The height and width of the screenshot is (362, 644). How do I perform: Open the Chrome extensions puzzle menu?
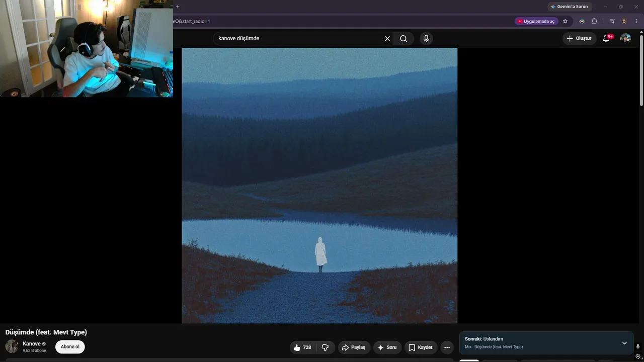[x=594, y=21]
